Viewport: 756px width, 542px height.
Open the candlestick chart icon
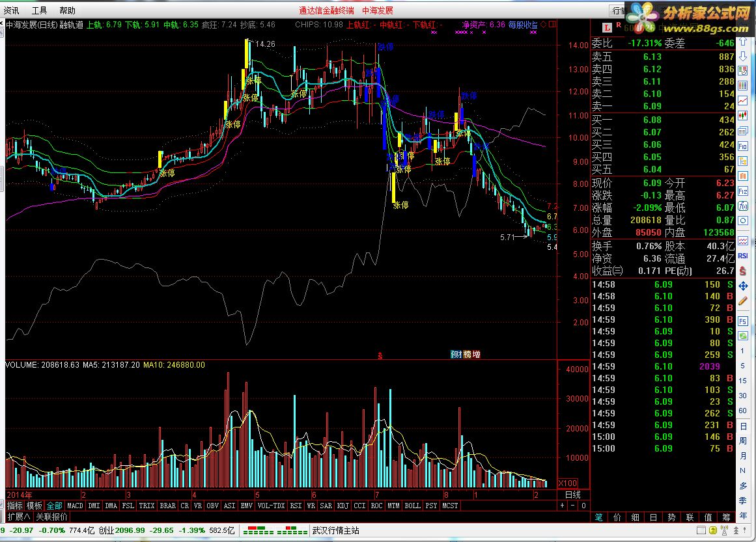(x=743, y=115)
